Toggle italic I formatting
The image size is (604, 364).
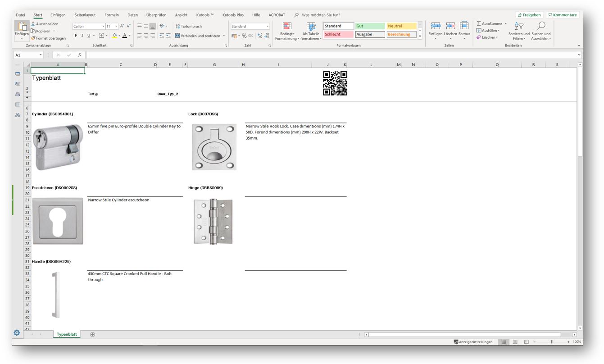[82, 36]
